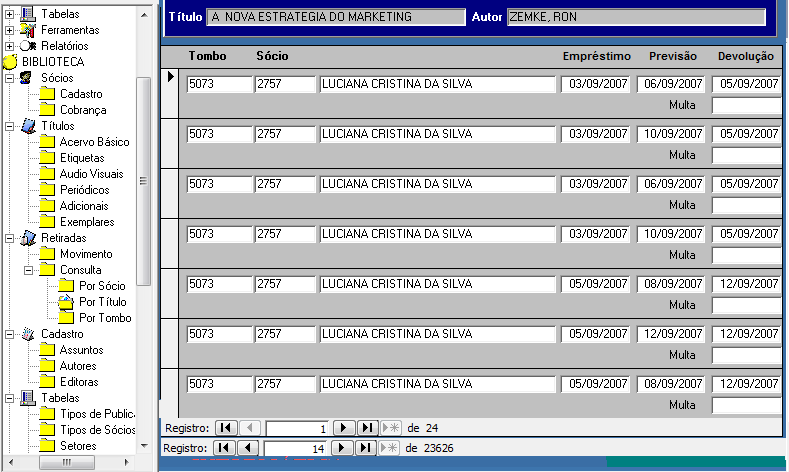
Task: Click the Autor field ZEMKE, RON
Action: pos(636,17)
